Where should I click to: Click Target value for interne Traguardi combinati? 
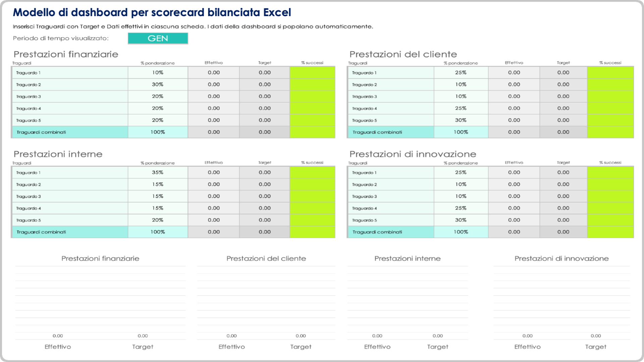point(265,232)
